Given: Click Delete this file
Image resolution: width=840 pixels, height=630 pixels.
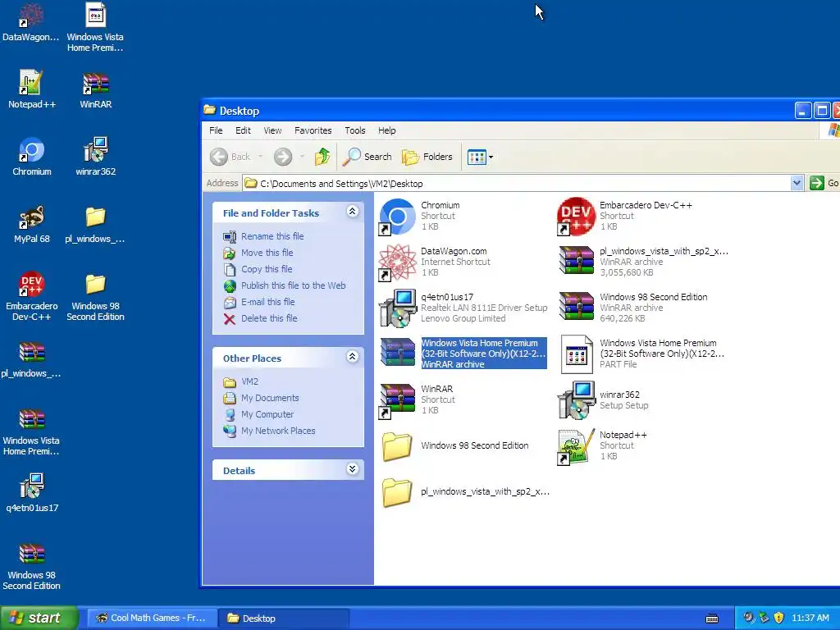Looking at the screenshot, I should click(x=260, y=318).
